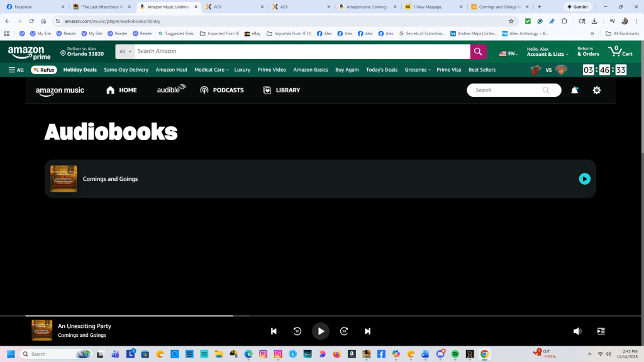Image resolution: width=644 pixels, height=362 pixels.
Task: Rewind playback by 30 seconds
Action: [x=297, y=331]
